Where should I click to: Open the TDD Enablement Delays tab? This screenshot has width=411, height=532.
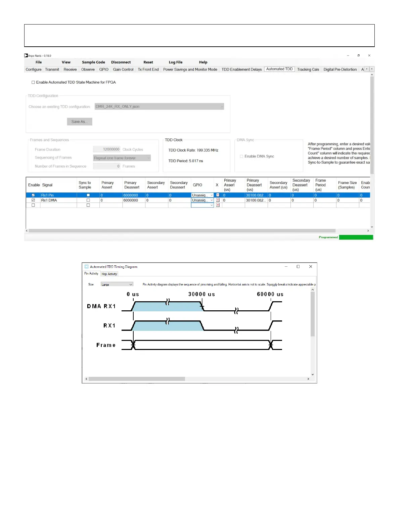(x=241, y=70)
